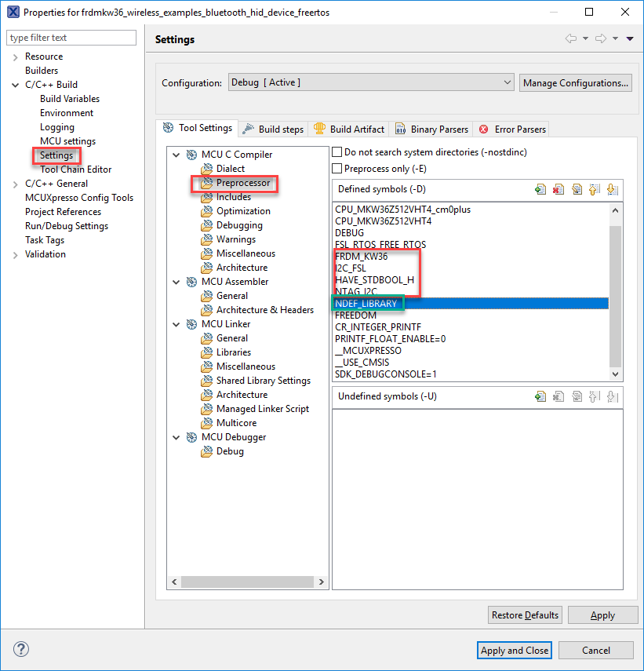
Task: Switch to Binary Parsers tab
Action: (431, 129)
